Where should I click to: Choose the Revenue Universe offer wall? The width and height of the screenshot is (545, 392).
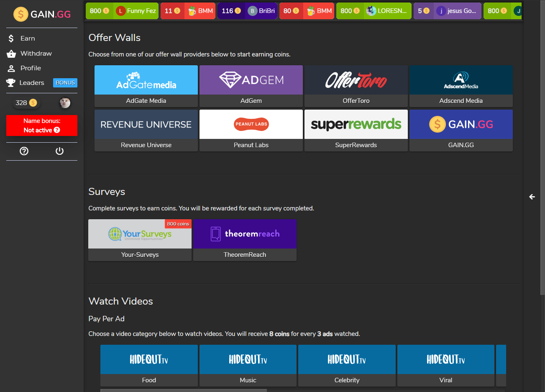click(146, 130)
